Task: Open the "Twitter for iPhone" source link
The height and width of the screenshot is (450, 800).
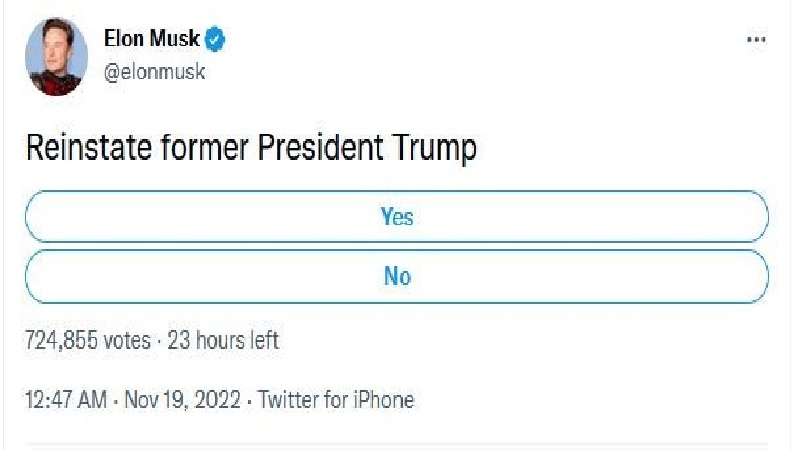Action: [x=336, y=400]
